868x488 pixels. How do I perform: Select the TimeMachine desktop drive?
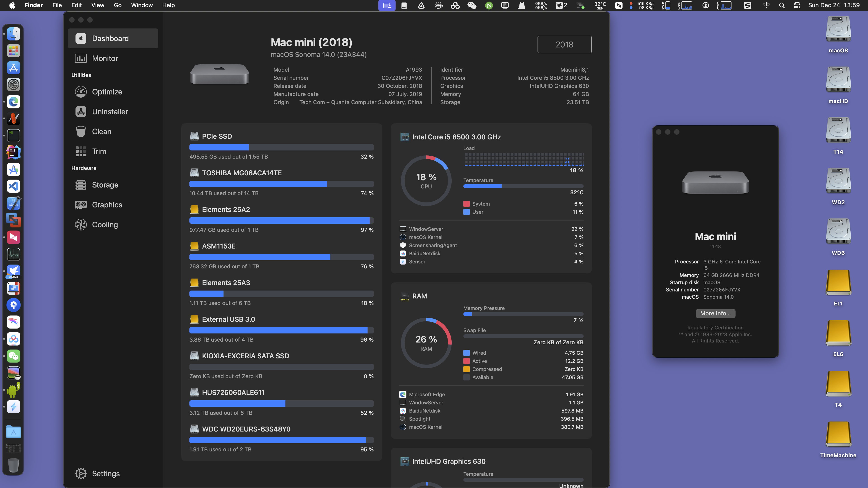coord(838,439)
